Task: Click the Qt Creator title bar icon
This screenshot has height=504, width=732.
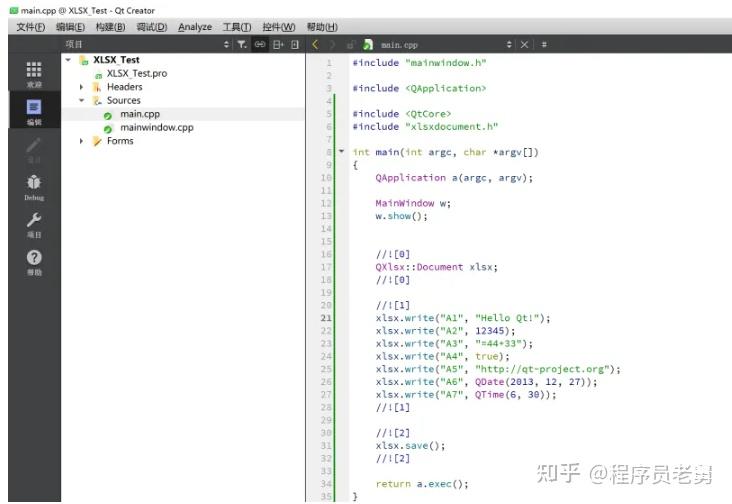Action: coord(14,10)
